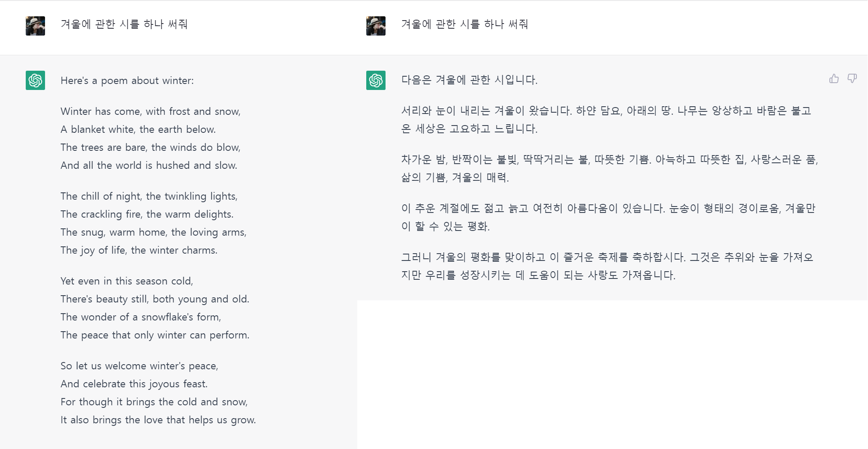Screen dimensions: 868x449
Task: Select the left prompt text 겨울에 관한 시를 하나 써줘
Action: 123,25
